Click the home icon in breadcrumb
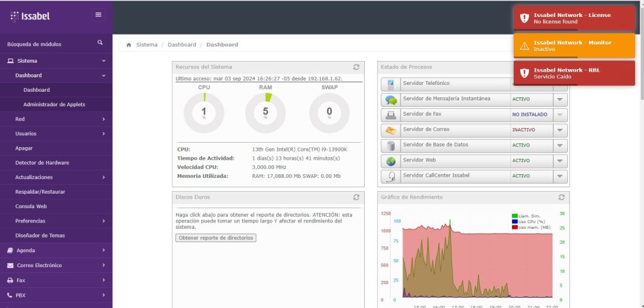Screen dimensions: 644x308 point(129,45)
